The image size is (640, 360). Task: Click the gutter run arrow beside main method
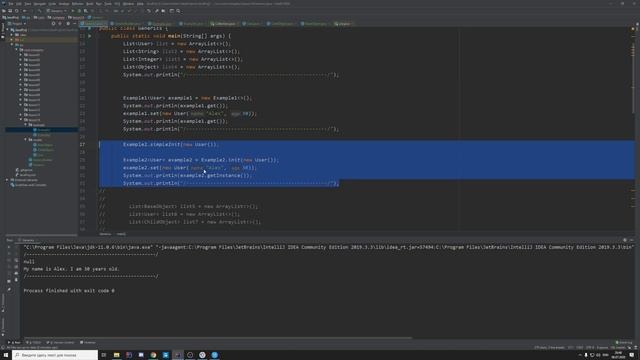(90, 36)
